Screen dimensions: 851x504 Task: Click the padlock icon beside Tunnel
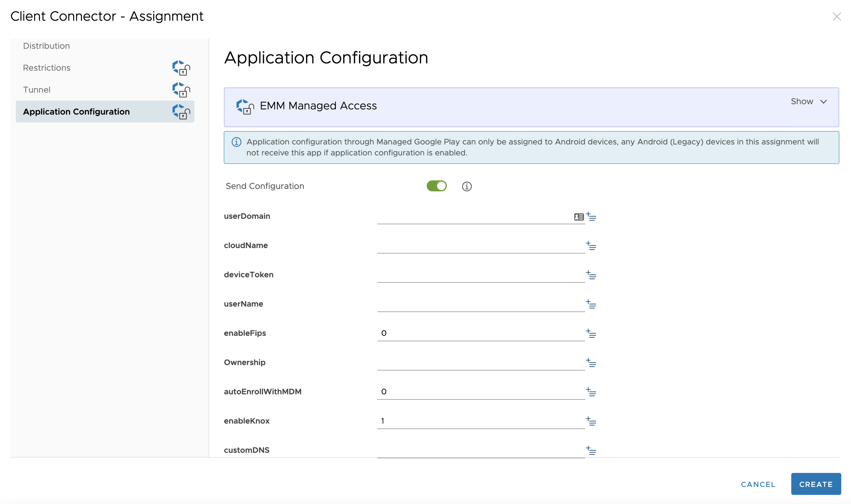click(x=181, y=90)
